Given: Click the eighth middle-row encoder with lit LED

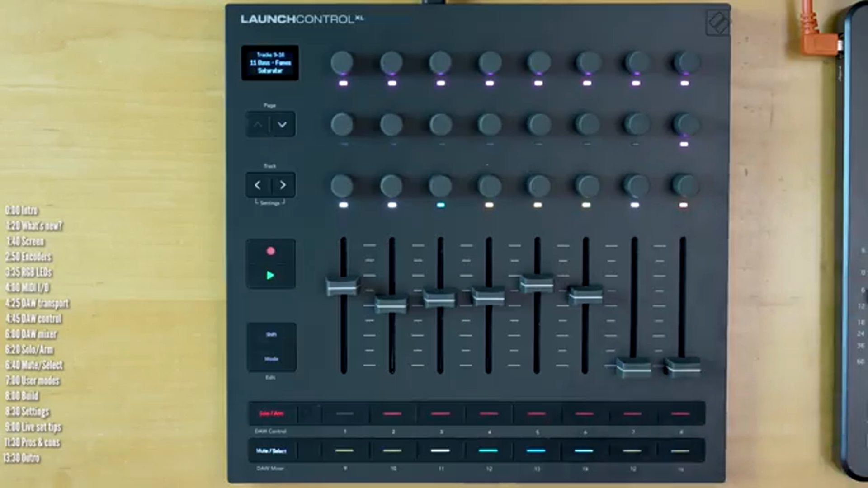Looking at the screenshot, I should click(x=687, y=124).
